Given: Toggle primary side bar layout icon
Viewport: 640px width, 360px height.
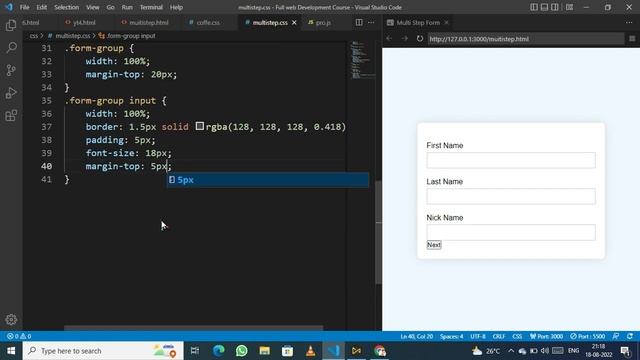Looking at the screenshot, I should coord(534,7).
